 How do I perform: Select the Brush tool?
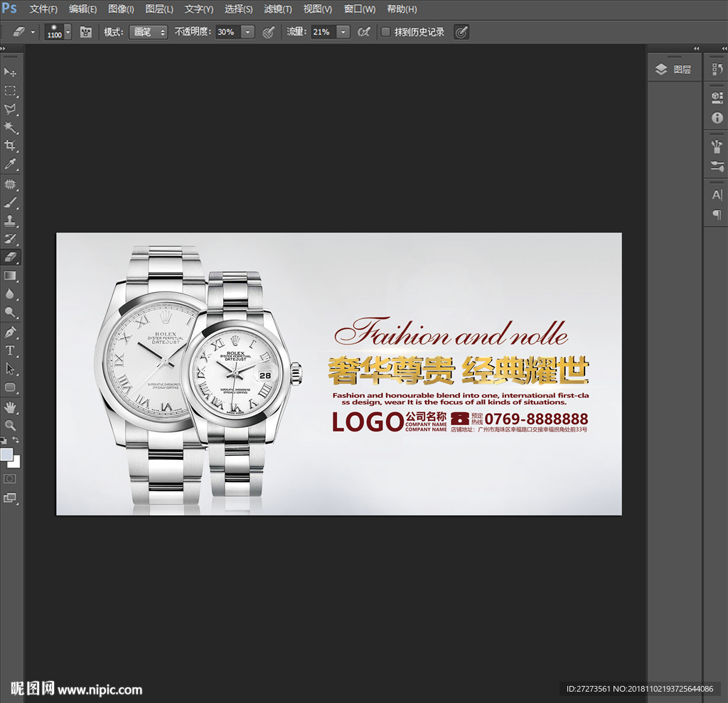pyautogui.click(x=10, y=203)
